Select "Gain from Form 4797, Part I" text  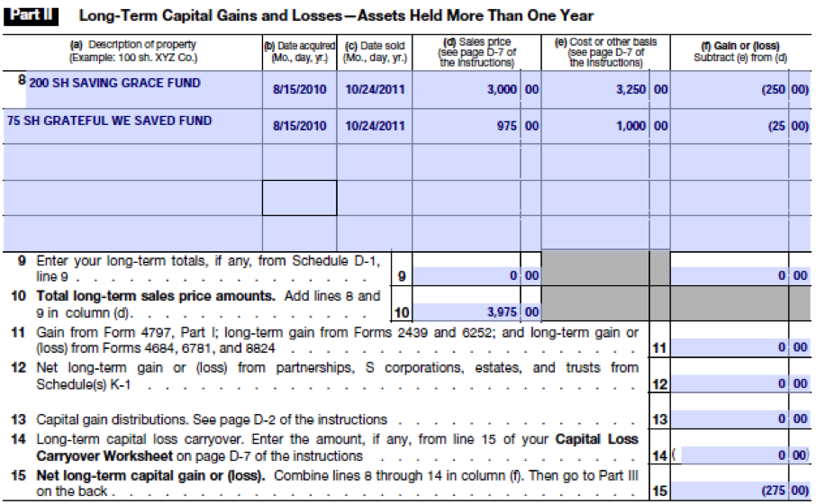coord(124,332)
